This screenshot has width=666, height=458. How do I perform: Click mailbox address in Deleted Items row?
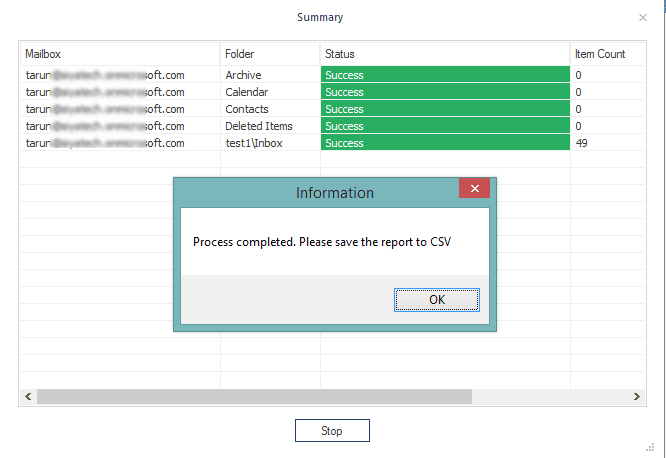(x=105, y=126)
